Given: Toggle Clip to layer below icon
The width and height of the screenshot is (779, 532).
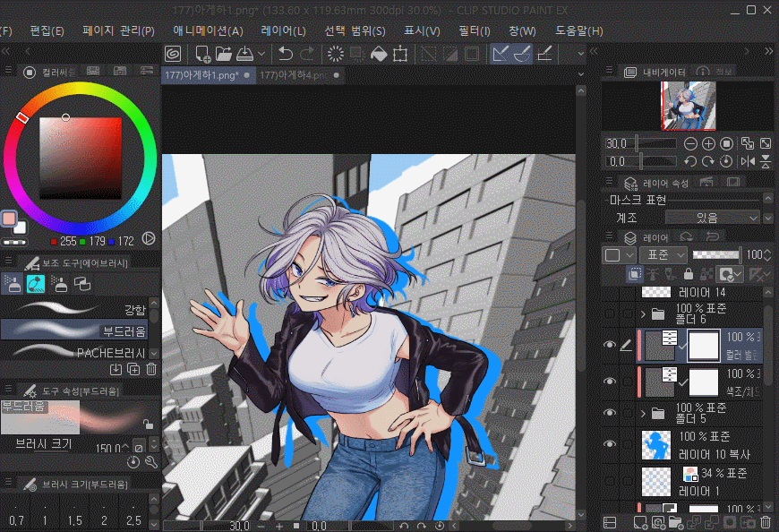Looking at the screenshot, I should (635, 274).
